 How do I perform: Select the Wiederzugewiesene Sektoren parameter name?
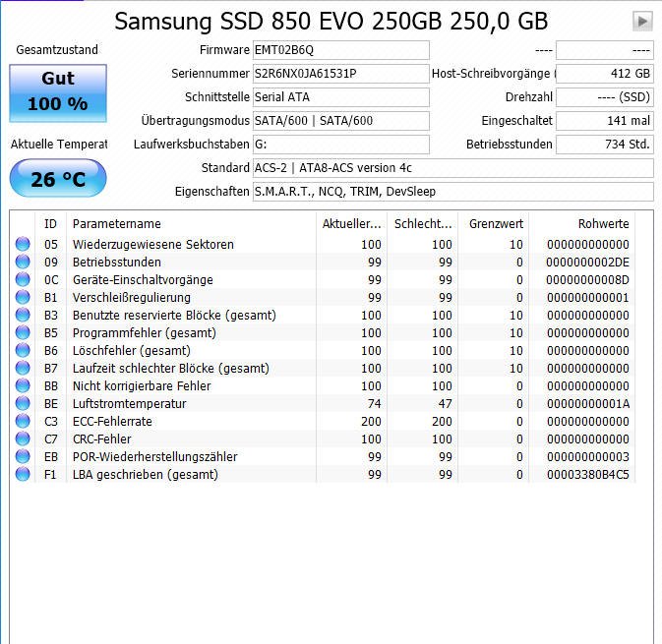pos(152,245)
